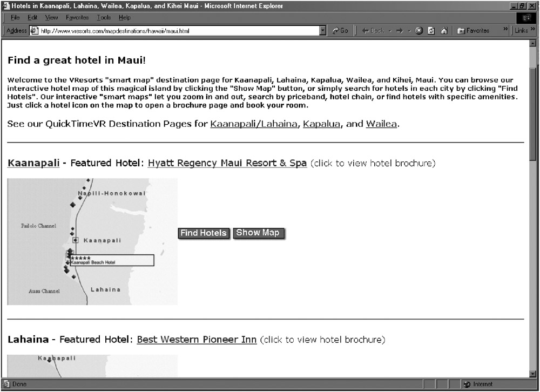Click the Forward arrow button
Screen dimensions: 540x392
tap(400, 31)
